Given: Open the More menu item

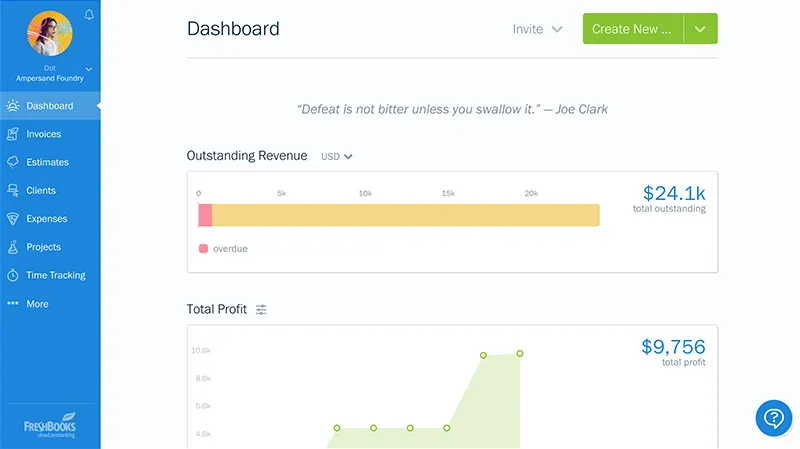Looking at the screenshot, I should click(36, 304).
